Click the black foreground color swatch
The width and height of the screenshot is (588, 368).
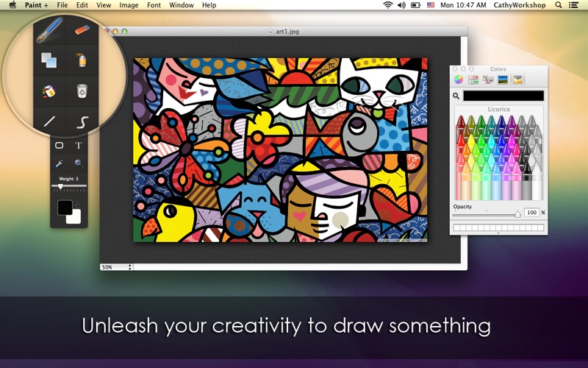point(65,208)
